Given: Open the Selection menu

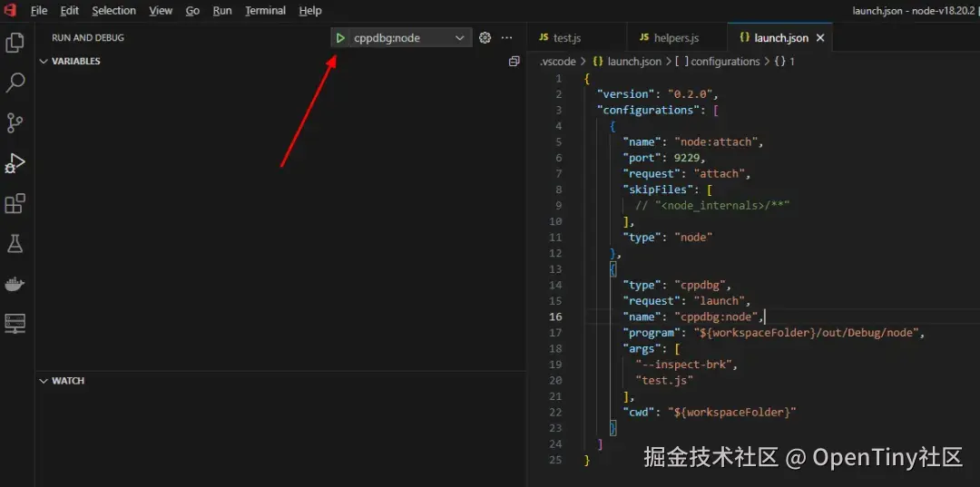Looking at the screenshot, I should 113,11.
